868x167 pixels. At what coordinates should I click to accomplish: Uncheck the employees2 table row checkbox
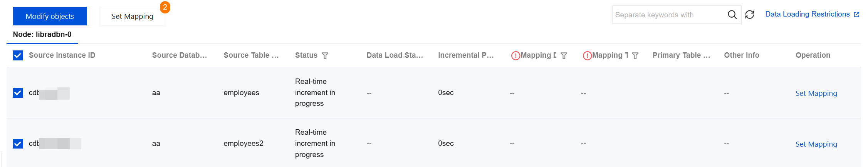click(x=18, y=144)
